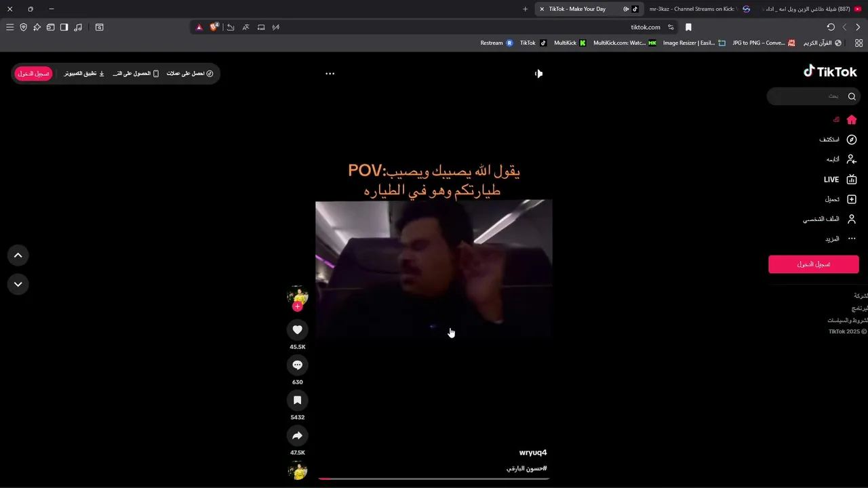Viewport: 868px width, 488px height.
Task: Open Profile (الملف الشخصي) in the sidebar
Action: tap(829, 219)
